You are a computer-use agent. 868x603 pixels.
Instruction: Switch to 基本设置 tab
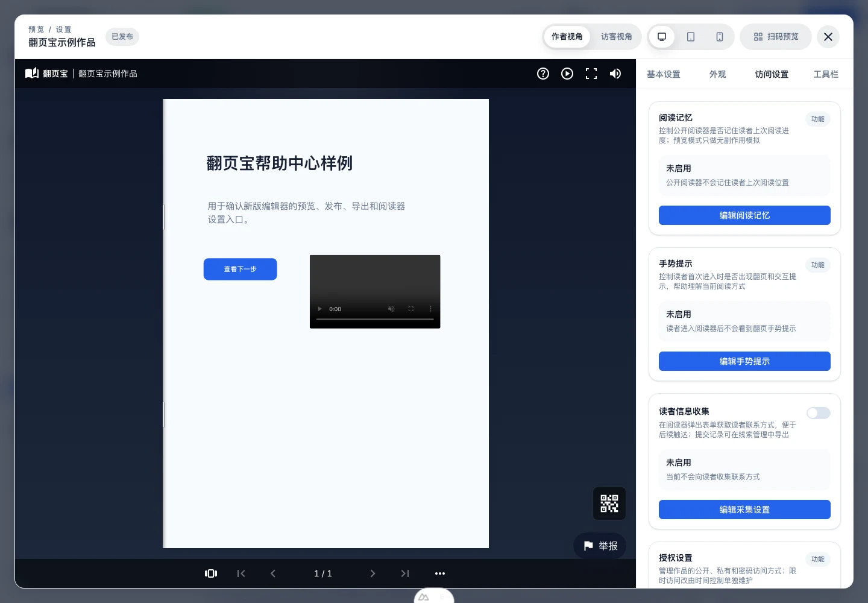tap(664, 74)
